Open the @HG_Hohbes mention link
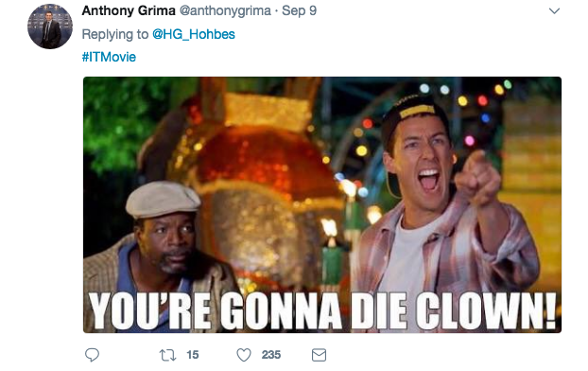This screenshot has width=588, height=371. pos(194,34)
